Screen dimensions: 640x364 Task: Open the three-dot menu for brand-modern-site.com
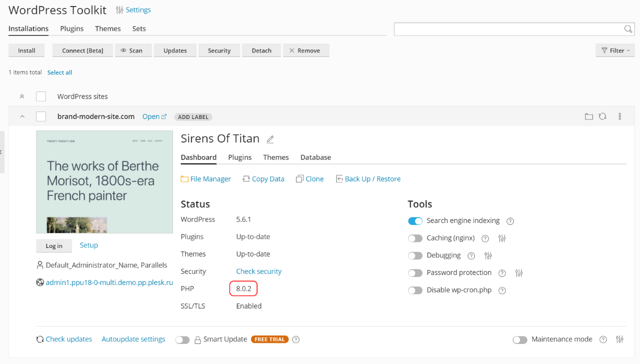620,116
